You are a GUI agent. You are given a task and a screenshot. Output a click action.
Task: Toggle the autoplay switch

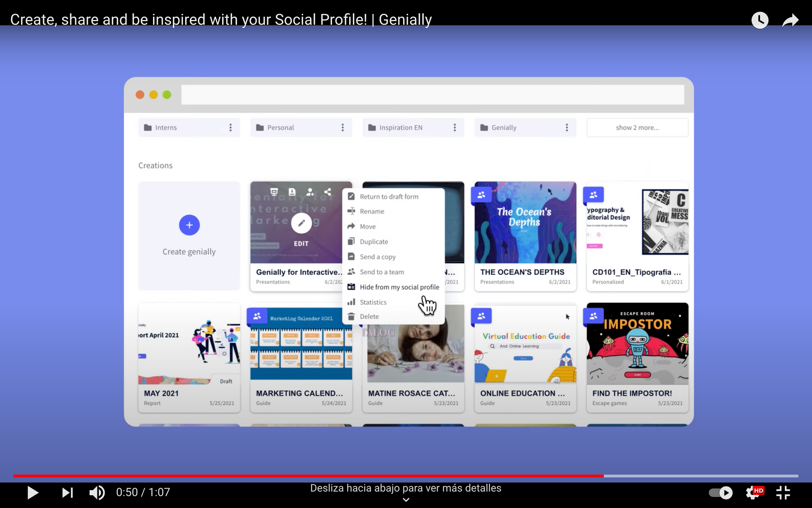(x=721, y=493)
